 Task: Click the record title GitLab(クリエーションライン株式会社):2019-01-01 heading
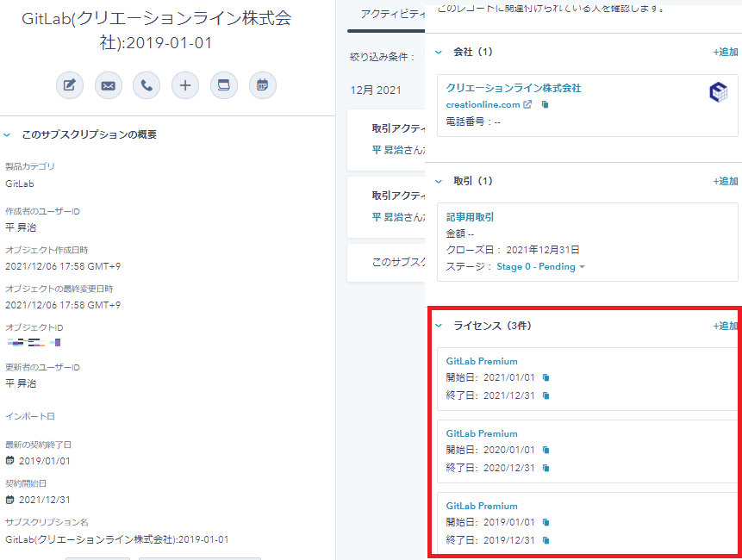pyautogui.click(x=156, y=31)
